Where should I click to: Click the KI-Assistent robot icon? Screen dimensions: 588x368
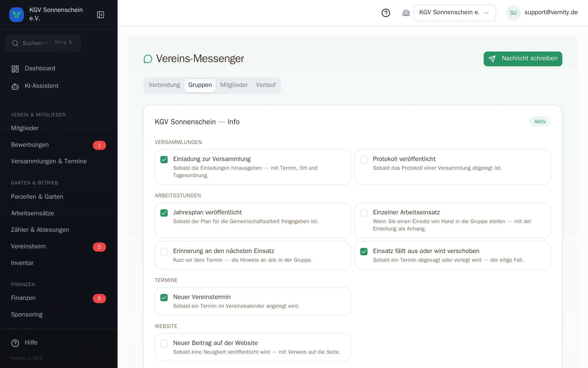point(15,86)
